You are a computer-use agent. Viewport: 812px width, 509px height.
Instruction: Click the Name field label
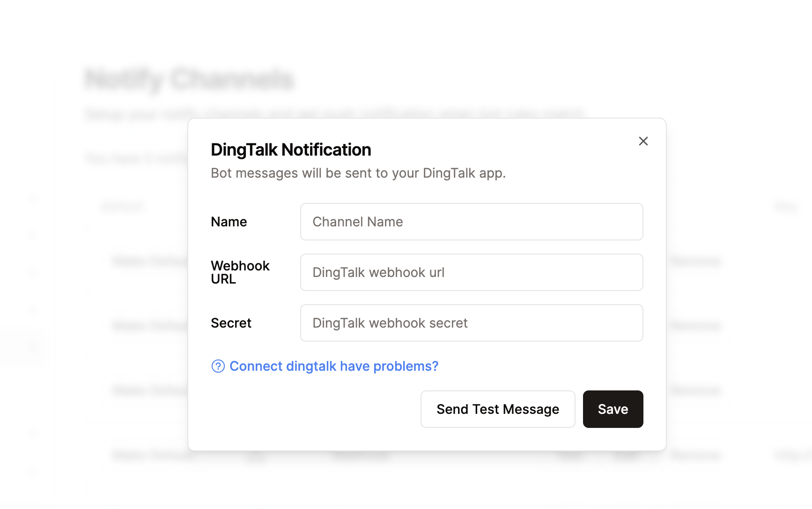[229, 222]
